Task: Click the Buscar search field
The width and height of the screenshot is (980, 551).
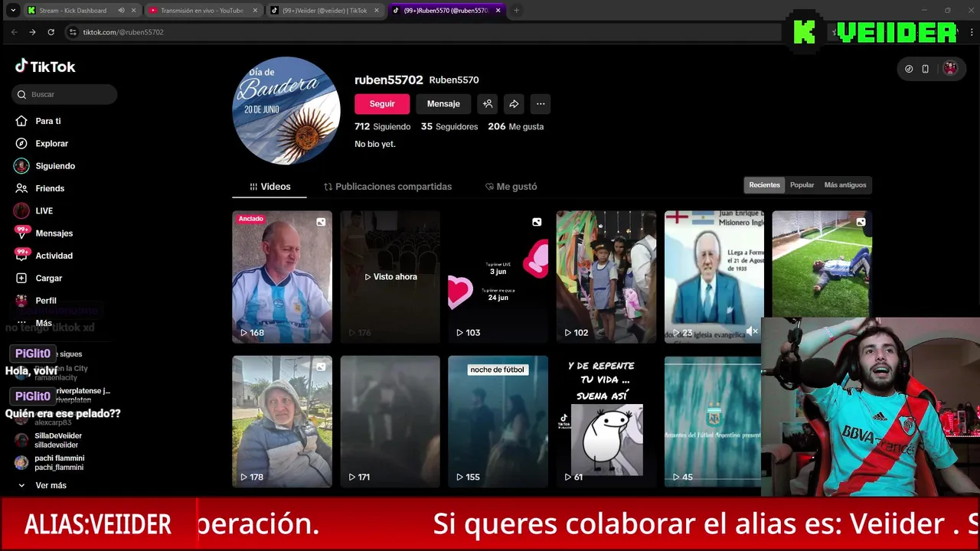Action: [x=65, y=94]
